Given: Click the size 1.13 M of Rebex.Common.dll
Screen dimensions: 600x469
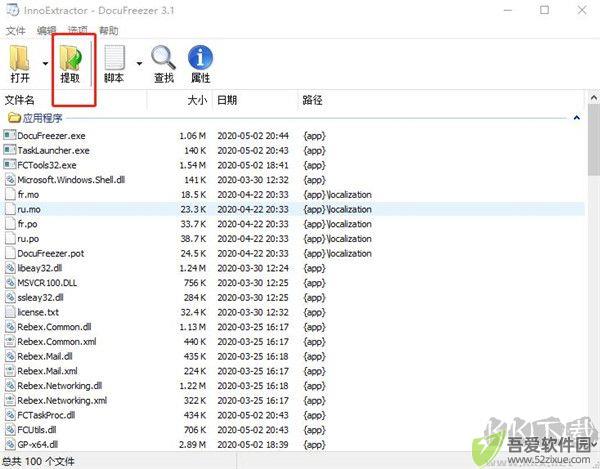Looking at the screenshot, I should point(193,327).
